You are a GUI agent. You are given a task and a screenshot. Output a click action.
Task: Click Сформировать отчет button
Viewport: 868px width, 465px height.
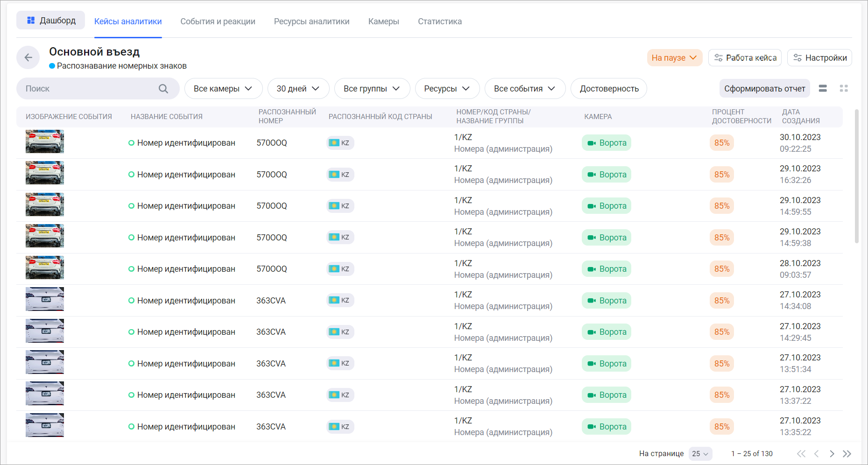[764, 89]
